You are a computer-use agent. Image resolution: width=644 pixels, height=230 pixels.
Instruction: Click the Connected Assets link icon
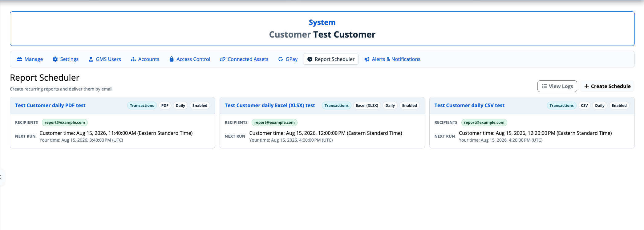point(222,59)
